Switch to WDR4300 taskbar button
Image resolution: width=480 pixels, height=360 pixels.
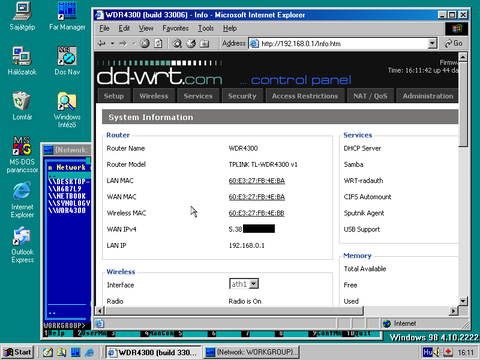point(153,352)
